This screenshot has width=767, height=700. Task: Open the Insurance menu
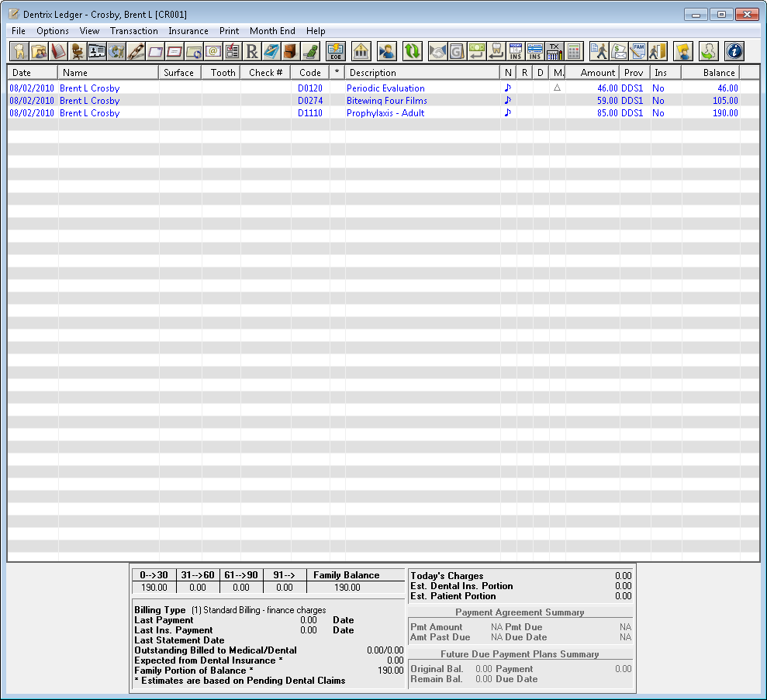[x=188, y=31]
